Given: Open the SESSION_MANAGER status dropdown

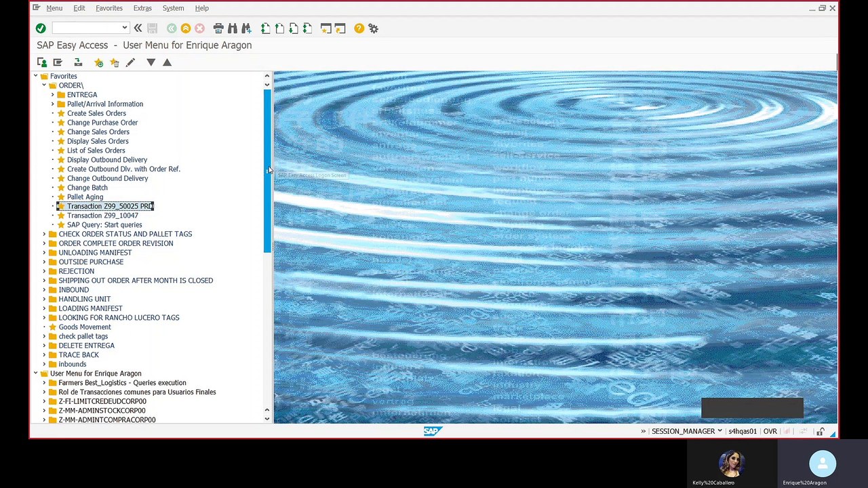Looking at the screenshot, I should 719,431.
